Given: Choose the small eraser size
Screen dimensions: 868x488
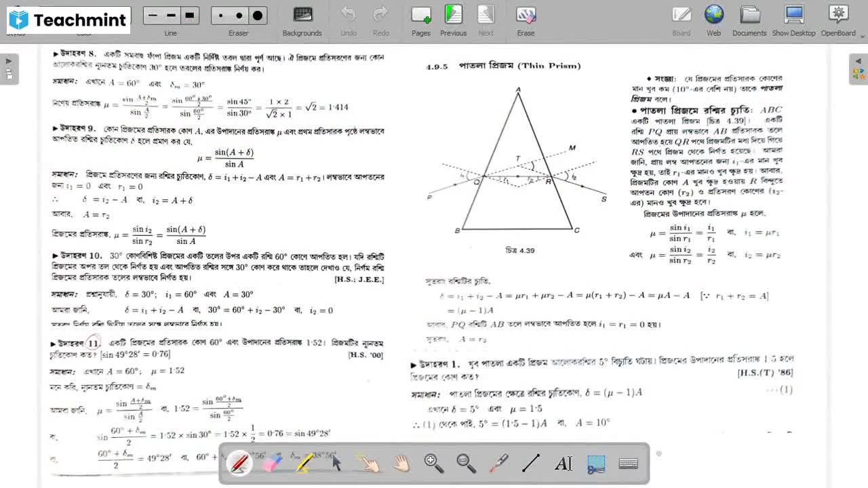Looking at the screenshot, I should [220, 15].
